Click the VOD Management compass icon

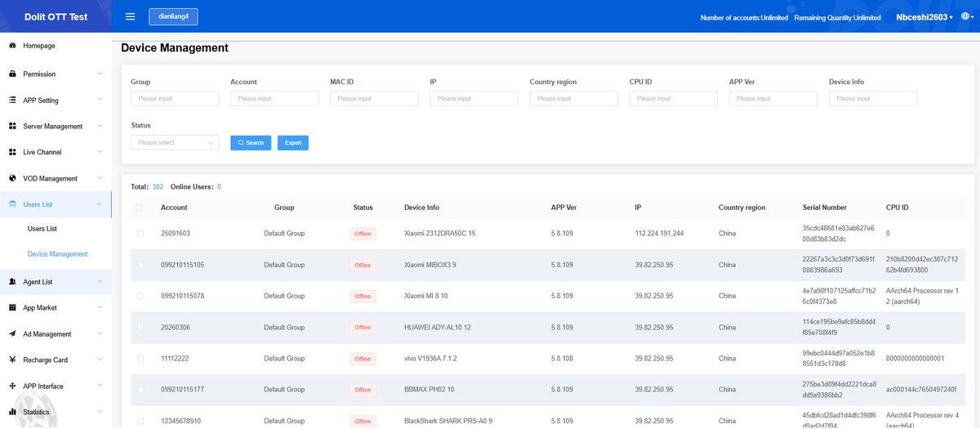13,178
